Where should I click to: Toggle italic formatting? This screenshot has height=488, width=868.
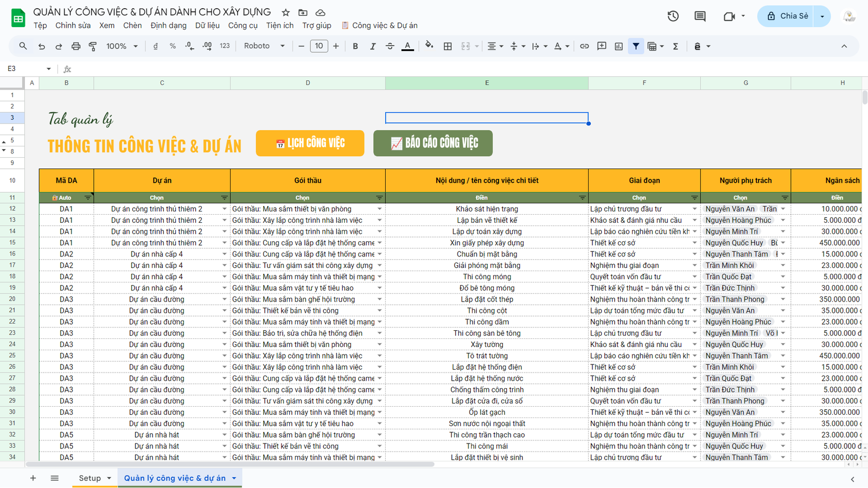point(373,47)
